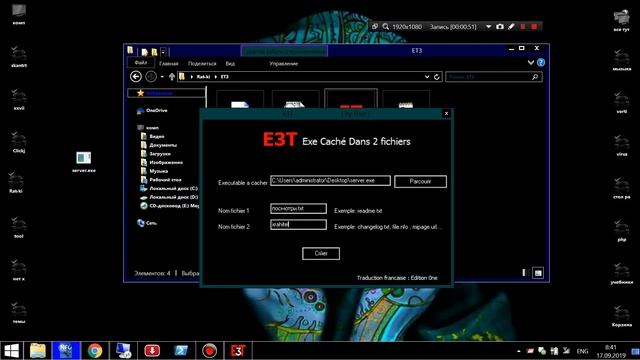
Task: Click the up one level arrow in Explorer
Action: pos(172,76)
